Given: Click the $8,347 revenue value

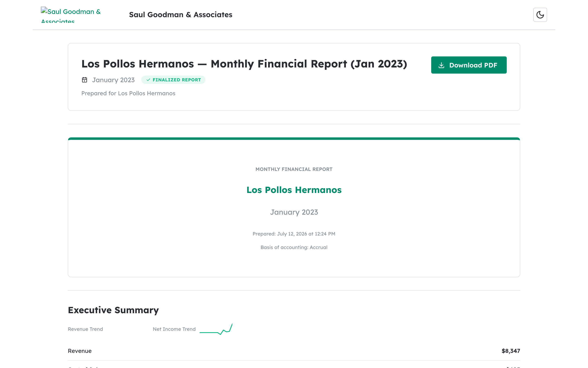Looking at the screenshot, I should click(511, 351).
